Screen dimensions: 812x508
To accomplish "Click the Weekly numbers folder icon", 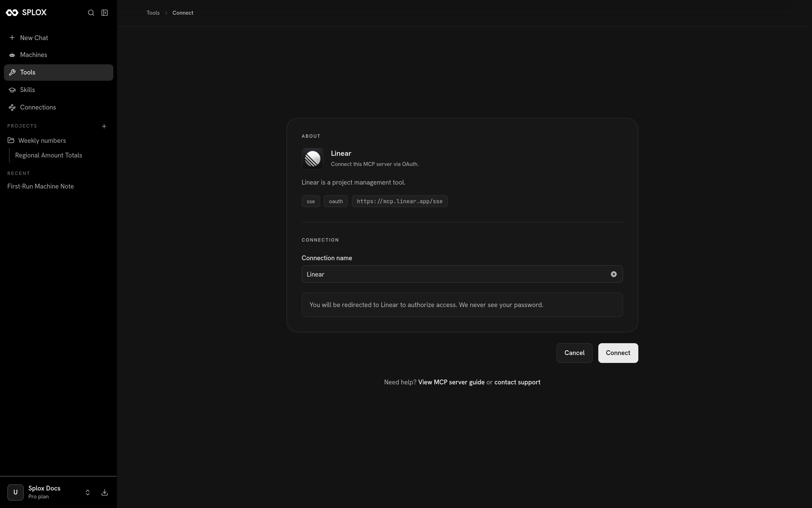I will pyautogui.click(x=11, y=140).
